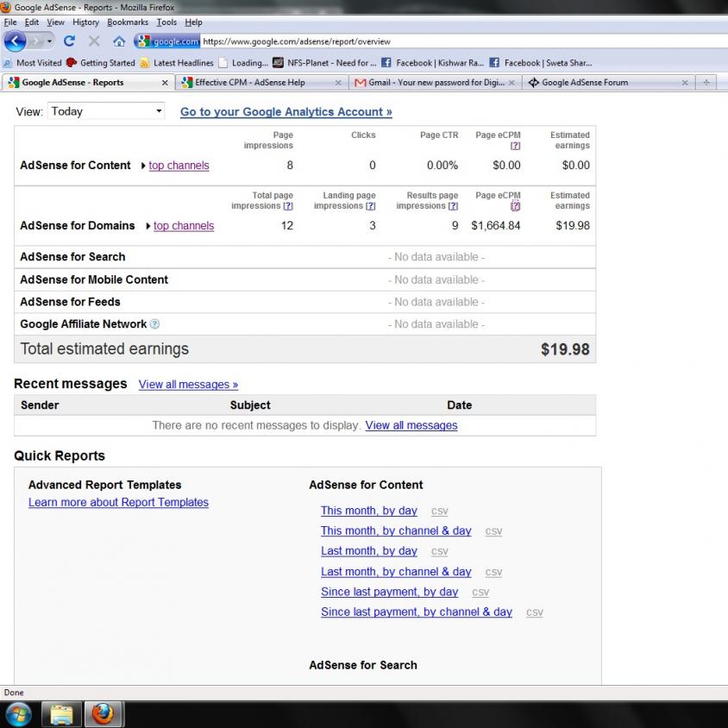The width and height of the screenshot is (728, 728).
Task: Open the Facebook | Kishwar Ra... bookmark
Action: click(433, 63)
